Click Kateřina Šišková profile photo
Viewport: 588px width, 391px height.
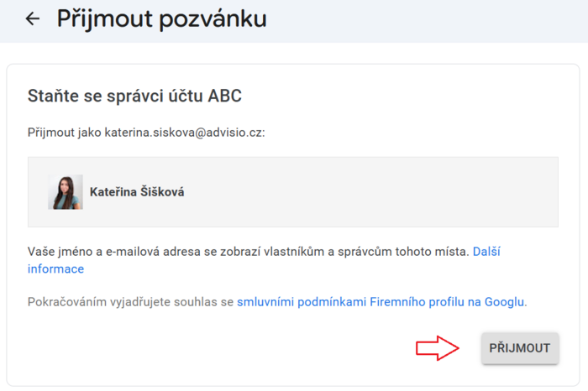pyautogui.click(x=66, y=192)
